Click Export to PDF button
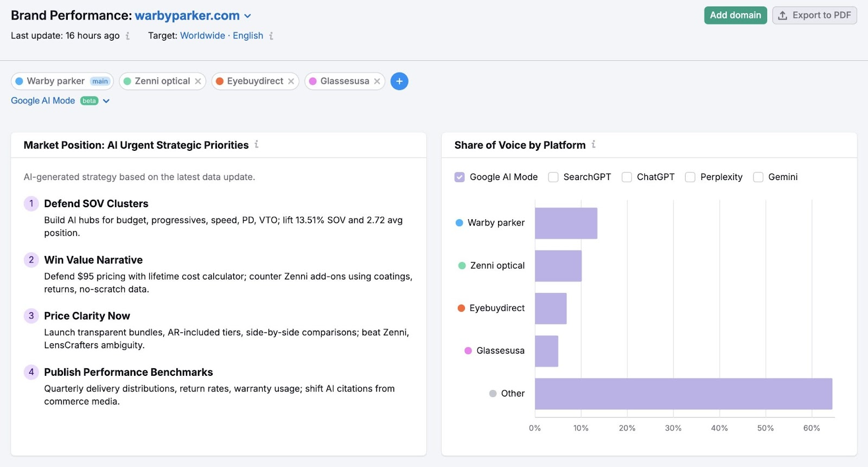 click(x=814, y=15)
